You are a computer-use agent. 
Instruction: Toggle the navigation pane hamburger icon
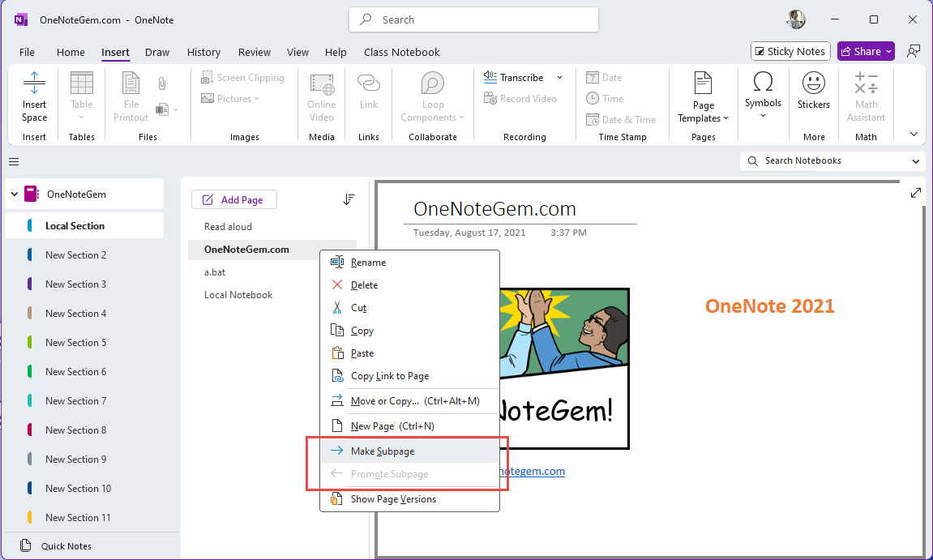tap(14, 162)
